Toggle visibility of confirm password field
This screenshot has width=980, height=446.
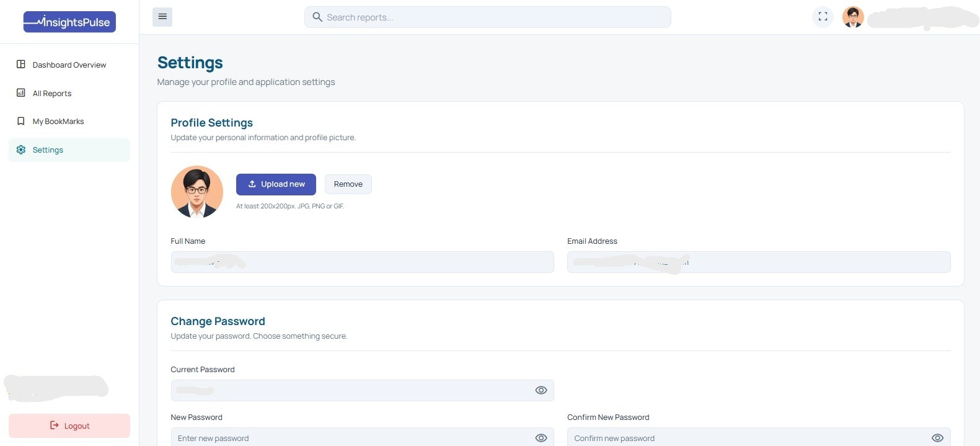click(x=937, y=438)
